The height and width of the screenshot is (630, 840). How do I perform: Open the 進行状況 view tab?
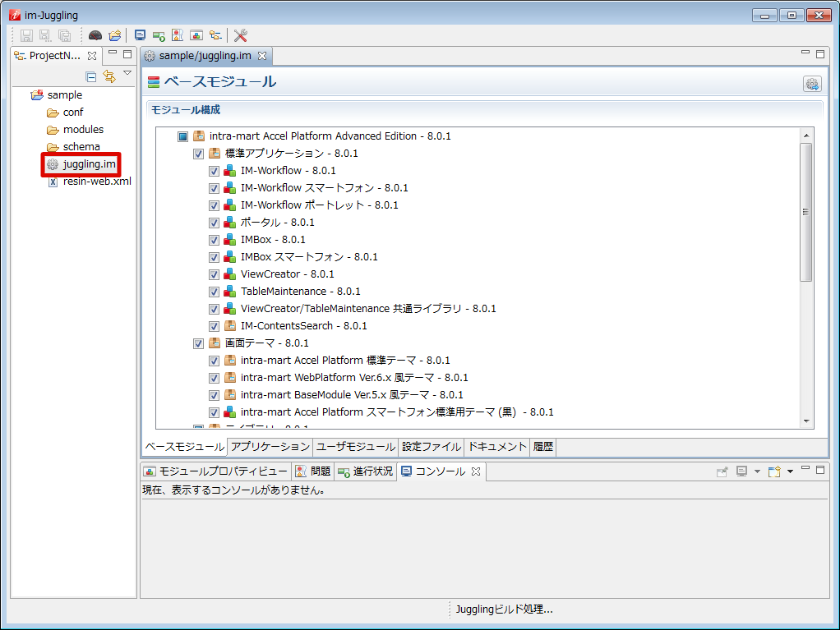[x=366, y=471]
